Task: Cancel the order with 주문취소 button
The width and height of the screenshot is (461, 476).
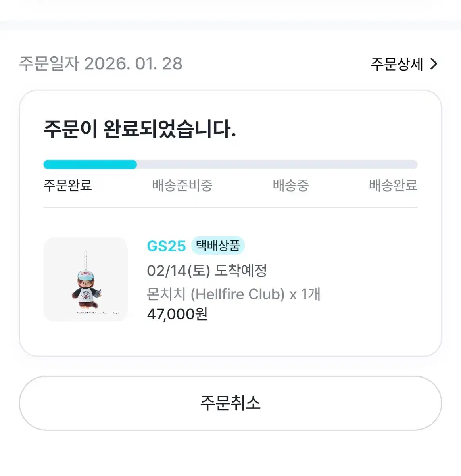Action: click(230, 403)
